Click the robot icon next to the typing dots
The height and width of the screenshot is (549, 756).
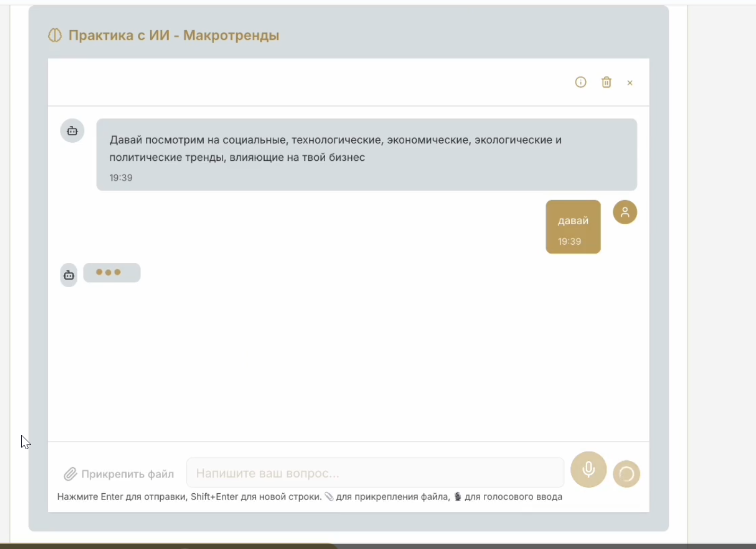[x=68, y=275]
